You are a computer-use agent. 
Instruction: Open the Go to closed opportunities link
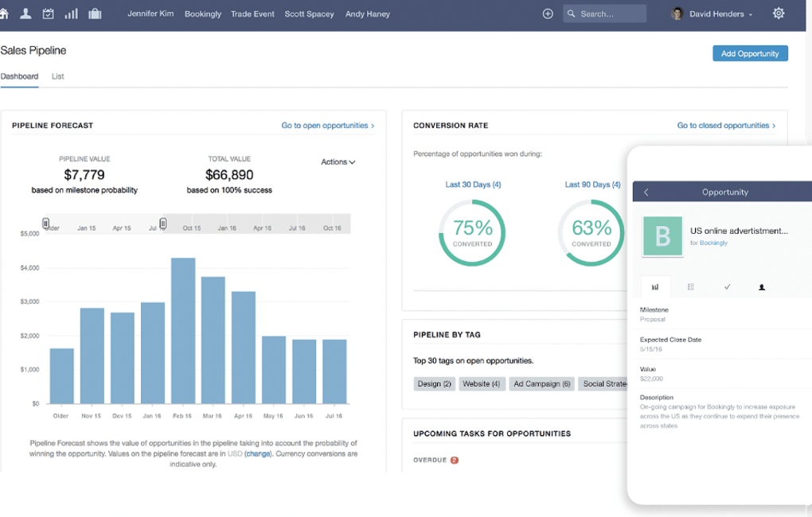point(726,126)
